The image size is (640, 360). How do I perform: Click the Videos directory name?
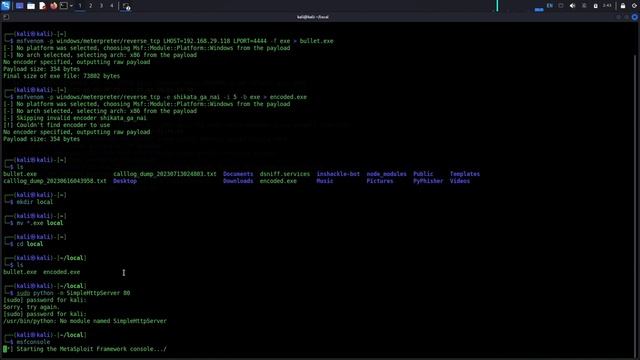[460, 181]
